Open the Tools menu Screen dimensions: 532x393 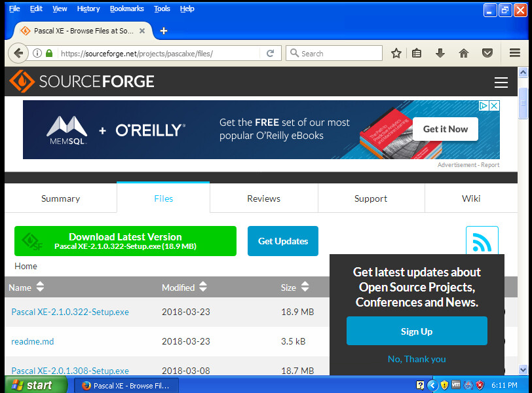tap(162, 9)
